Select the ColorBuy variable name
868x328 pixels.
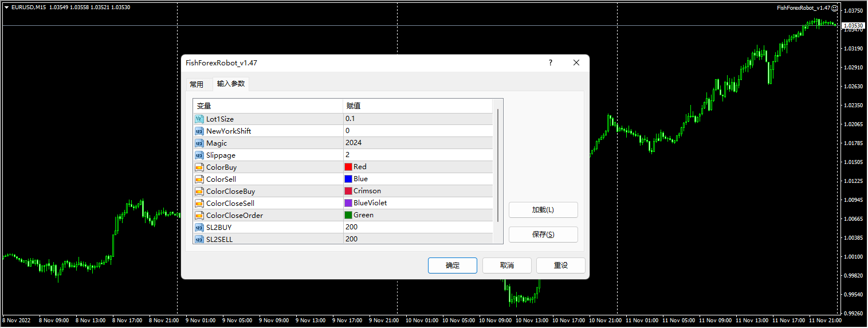221,167
